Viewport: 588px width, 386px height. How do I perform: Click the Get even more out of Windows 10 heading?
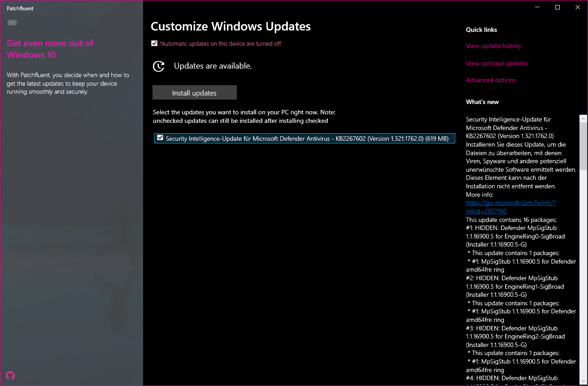pos(50,49)
